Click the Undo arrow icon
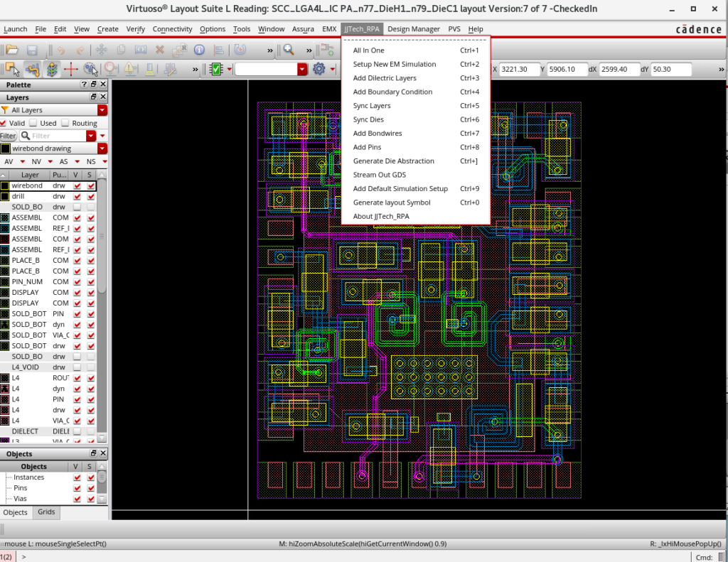The height and width of the screenshot is (562, 728). point(61,50)
